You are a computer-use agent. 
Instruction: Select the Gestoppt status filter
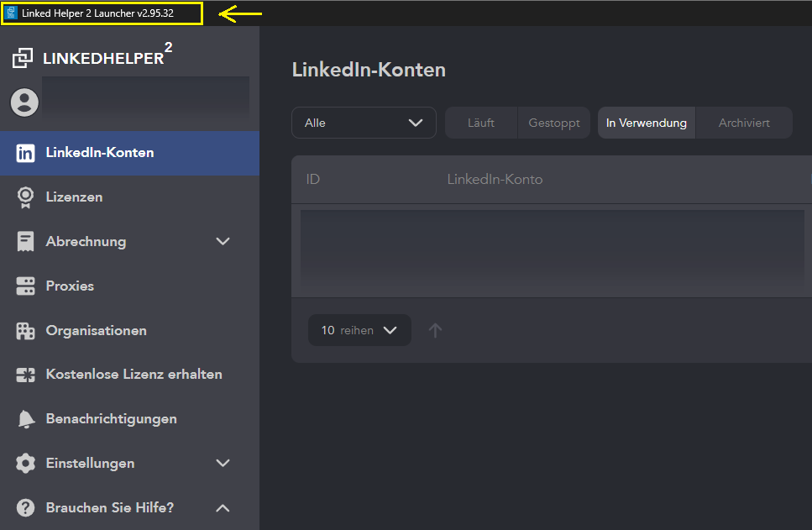click(554, 123)
